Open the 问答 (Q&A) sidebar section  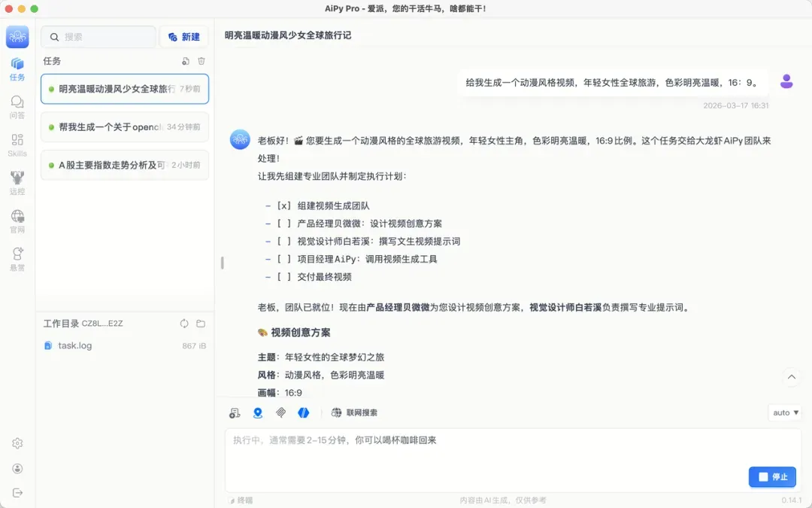point(17,106)
